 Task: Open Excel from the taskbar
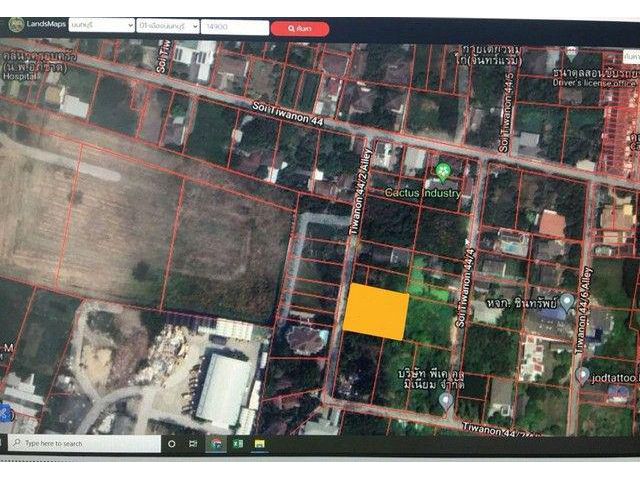click(x=238, y=444)
